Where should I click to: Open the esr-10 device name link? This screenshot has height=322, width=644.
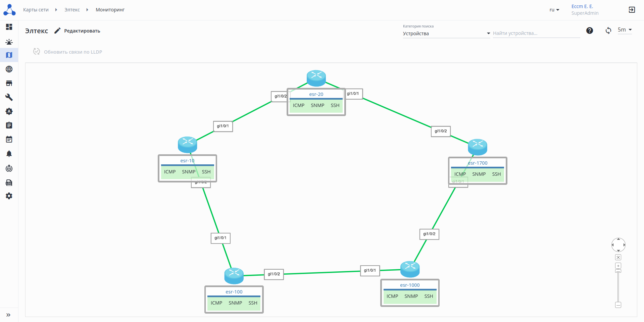pos(187,161)
